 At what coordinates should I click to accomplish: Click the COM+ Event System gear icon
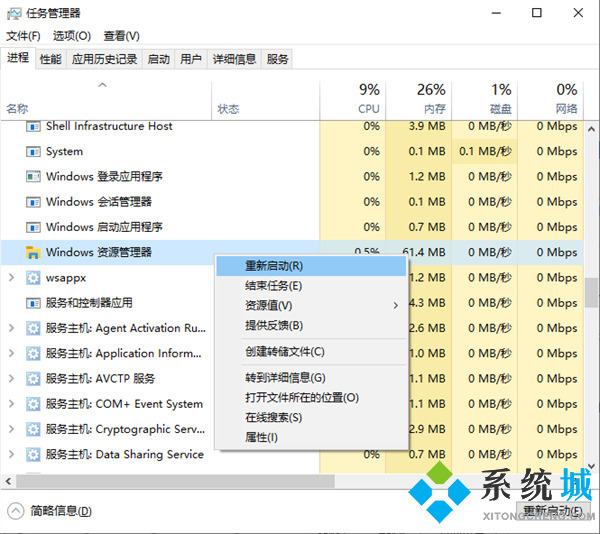click(33, 404)
